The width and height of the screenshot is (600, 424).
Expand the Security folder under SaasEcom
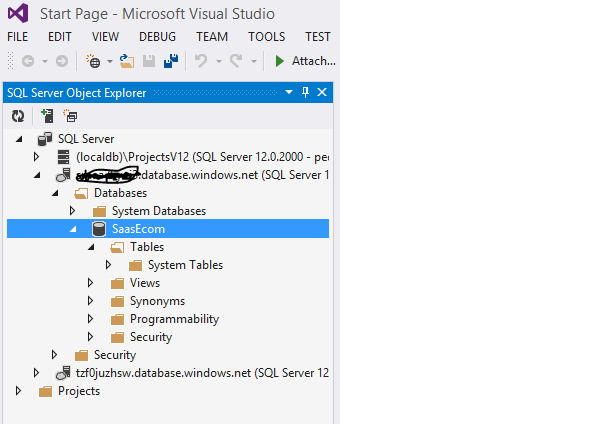click(90, 336)
